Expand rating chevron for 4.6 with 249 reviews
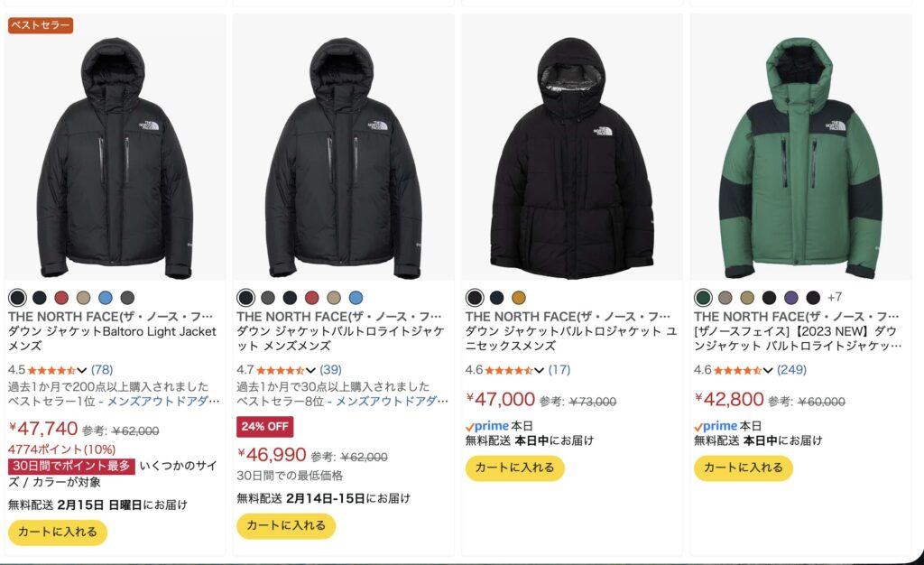Viewport: 924px width, 565px height. pyautogui.click(x=768, y=370)
